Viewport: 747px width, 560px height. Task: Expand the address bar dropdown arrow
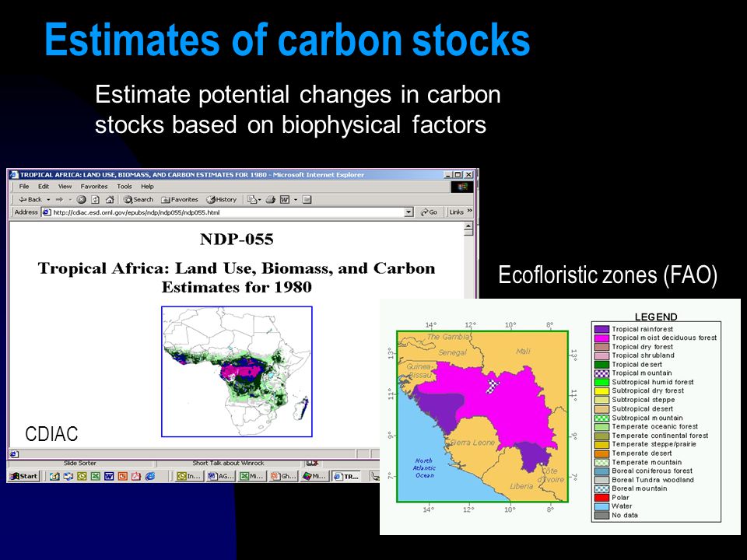pos(409,212)
